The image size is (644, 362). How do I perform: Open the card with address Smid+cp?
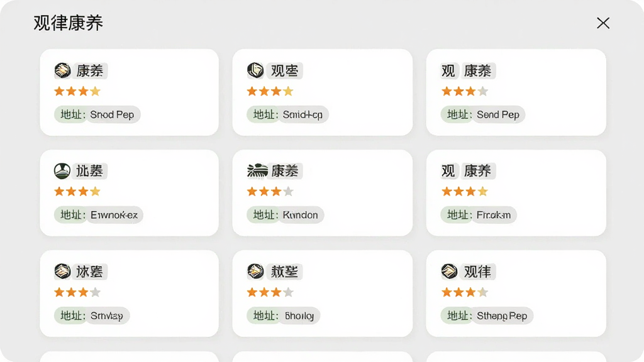(323, 92)
